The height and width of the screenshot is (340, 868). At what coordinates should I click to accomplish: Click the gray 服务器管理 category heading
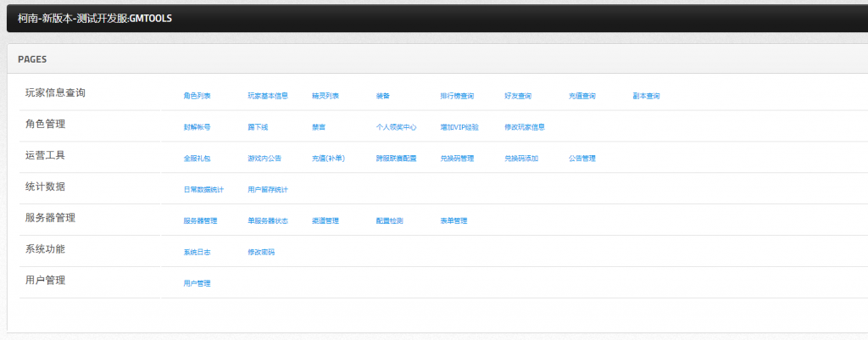click(50, 218)
